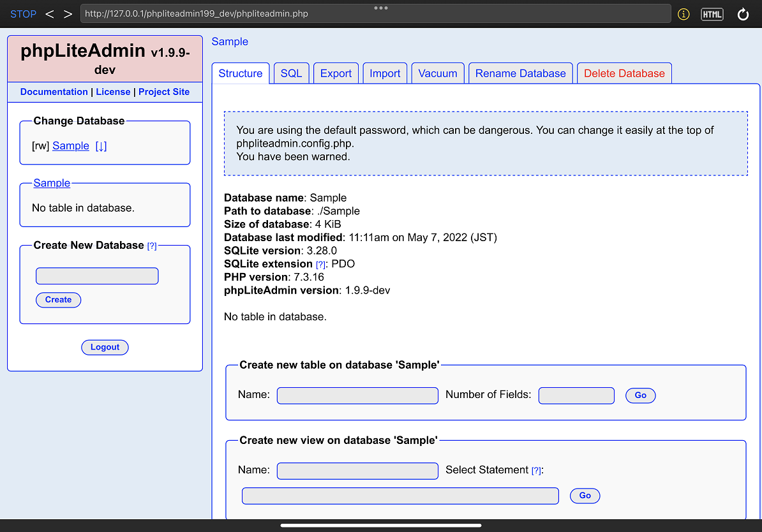Switch to the Structure tab

coord(241,73)
